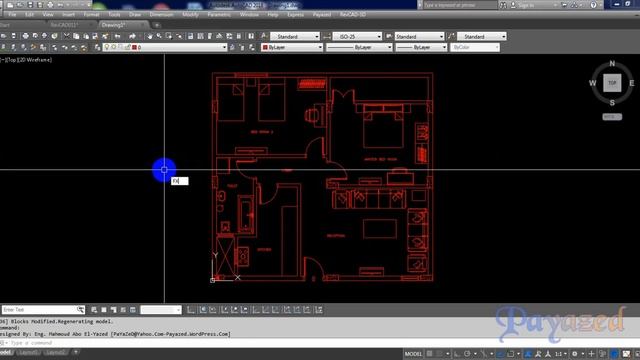This screenshot has width=640, height=360.
Task: Open the ByLayer color dropdown
Action: (292, 47)
